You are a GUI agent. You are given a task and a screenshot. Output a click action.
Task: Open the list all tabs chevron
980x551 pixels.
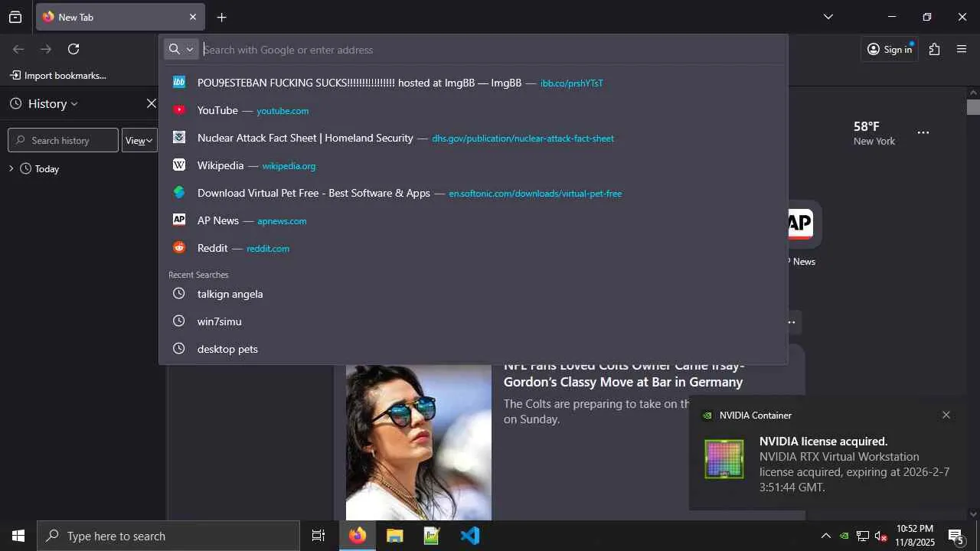828,17
